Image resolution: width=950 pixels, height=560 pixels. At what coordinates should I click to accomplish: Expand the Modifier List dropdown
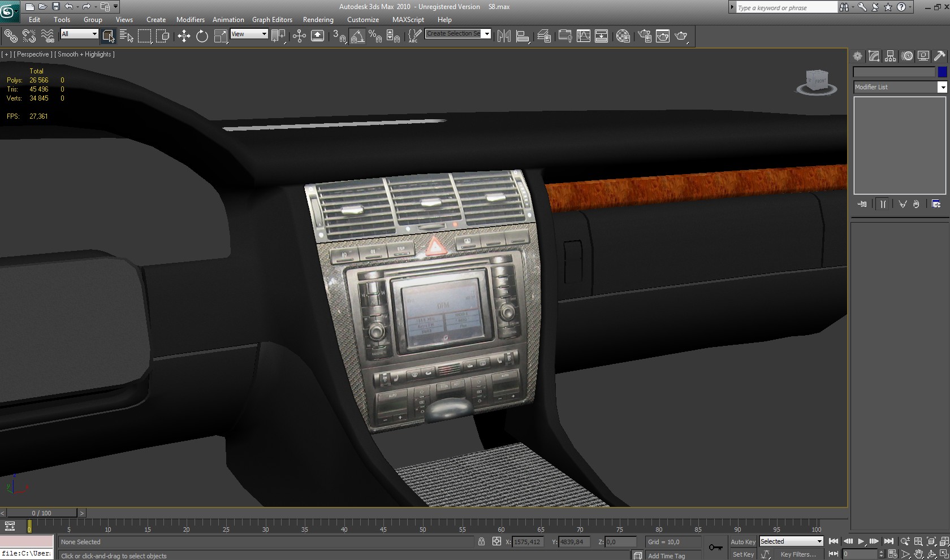click(x=942, y=87)
